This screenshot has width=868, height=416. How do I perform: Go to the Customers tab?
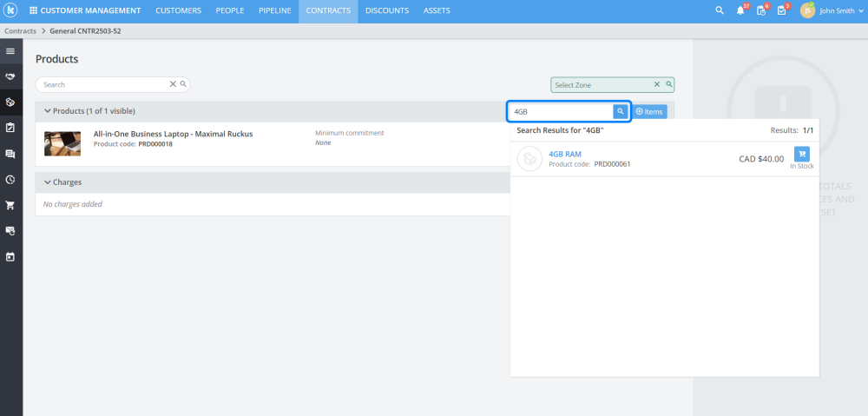[x=178, y=10]
